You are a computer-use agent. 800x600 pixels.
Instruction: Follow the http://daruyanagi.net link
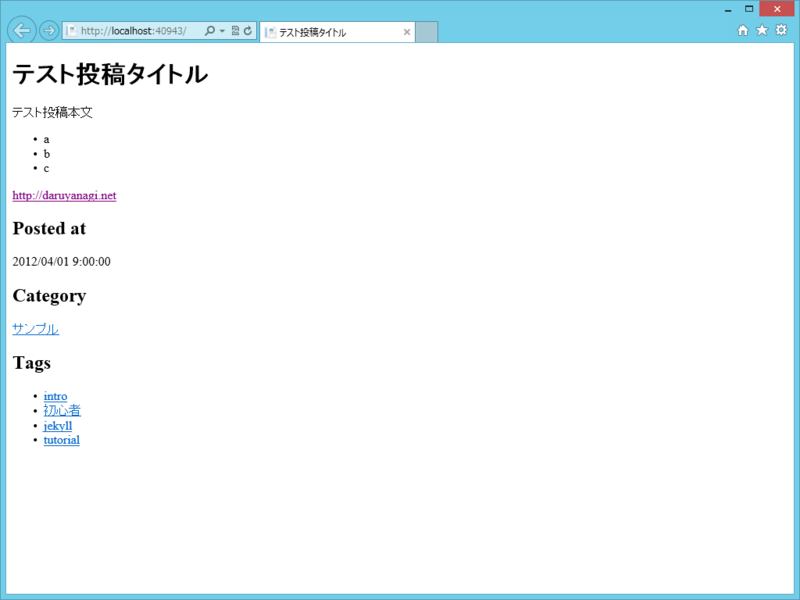coord(62,195)
